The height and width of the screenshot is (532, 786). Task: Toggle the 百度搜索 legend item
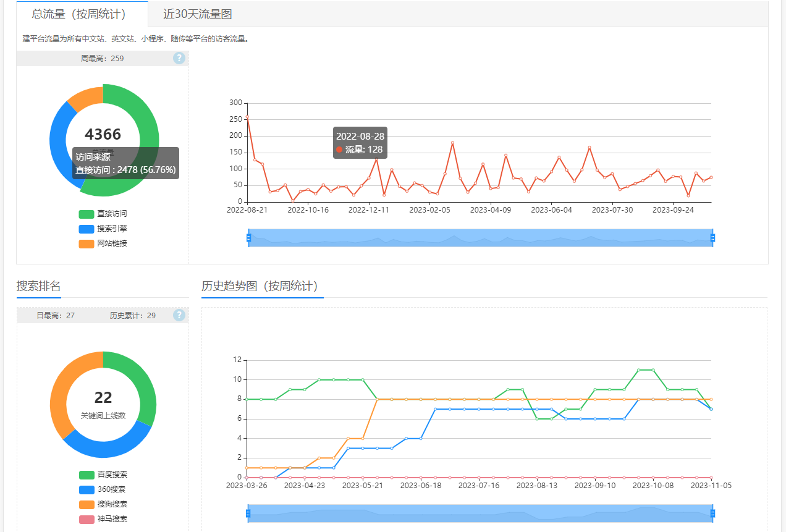click(x=103, y=475)
